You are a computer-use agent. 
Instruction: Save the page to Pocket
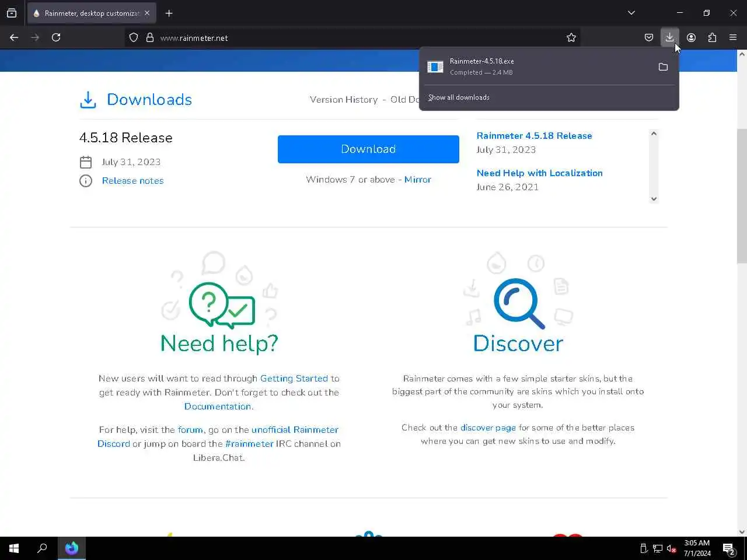pos(649,37)
